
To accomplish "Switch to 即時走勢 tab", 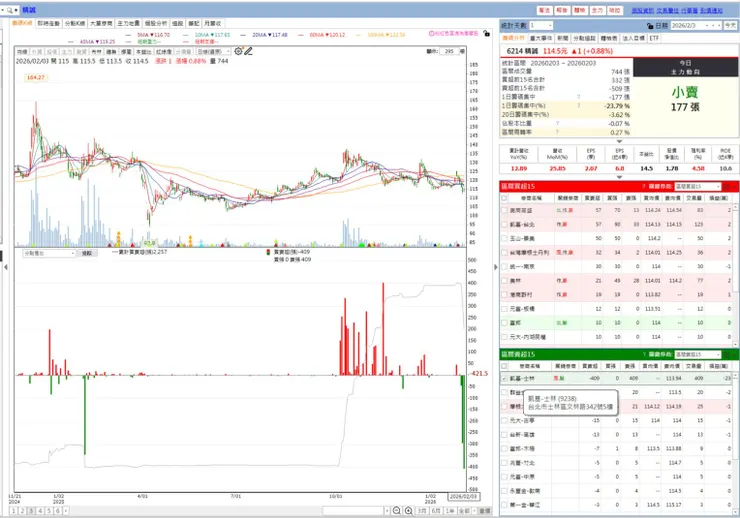I will tap(49, 23).
